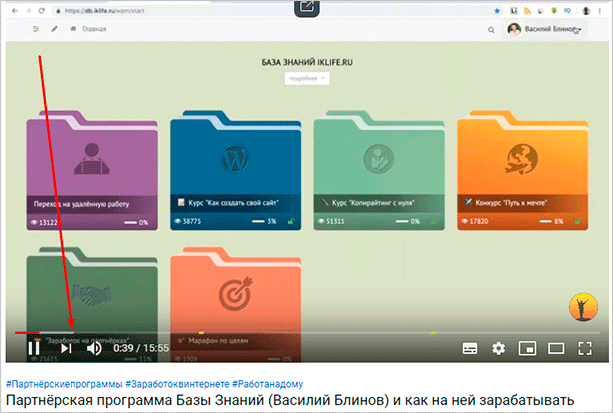Click the share icon at top
This screenshot has height=413, width=613.
[307, 7]
